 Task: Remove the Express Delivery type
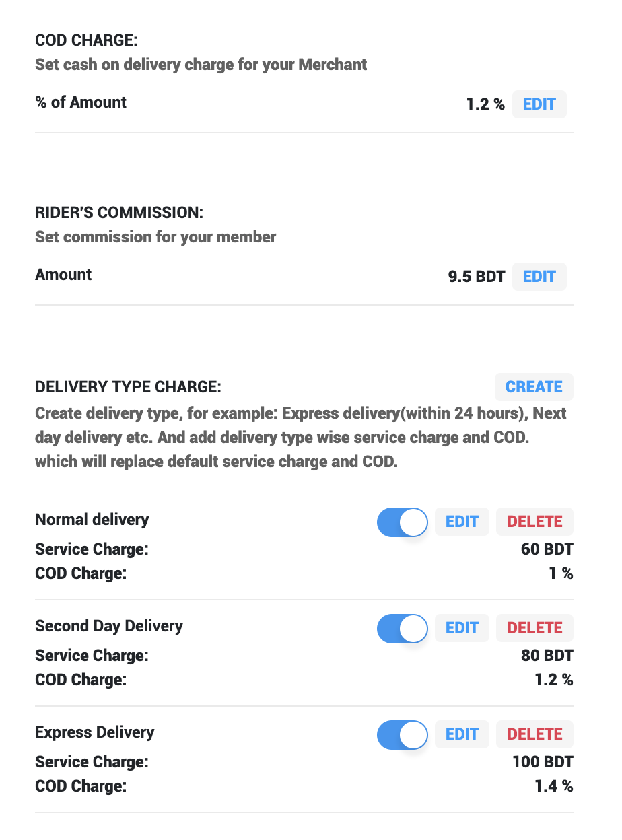click(x=534, y=734)
